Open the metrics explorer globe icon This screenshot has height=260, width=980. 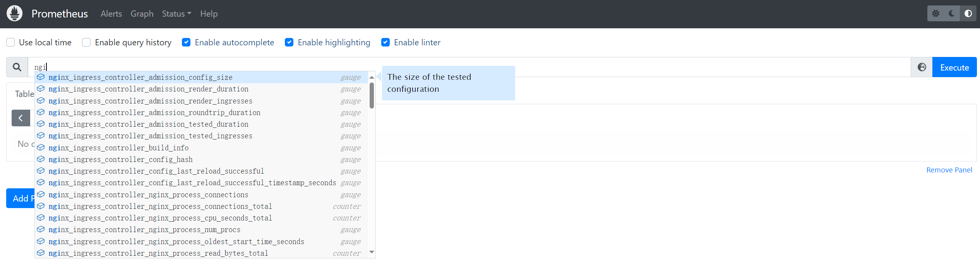point(922,67)
